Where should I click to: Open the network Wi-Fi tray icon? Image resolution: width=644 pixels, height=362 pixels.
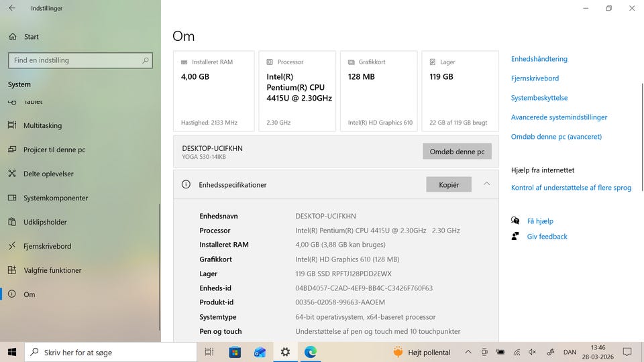[517, 352]
